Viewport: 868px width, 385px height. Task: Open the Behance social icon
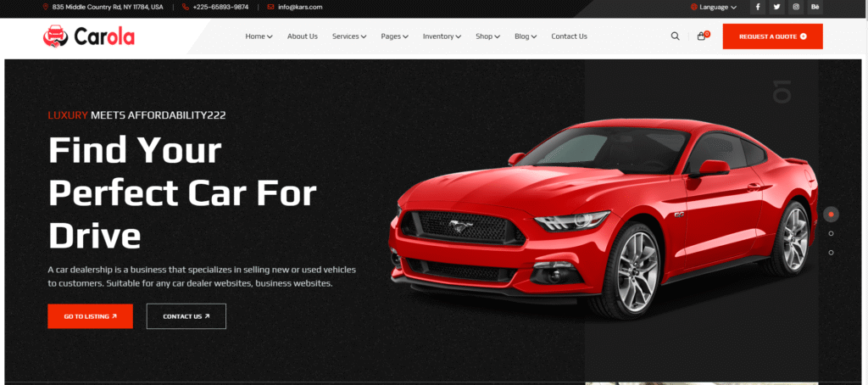[x=815, y=7]
